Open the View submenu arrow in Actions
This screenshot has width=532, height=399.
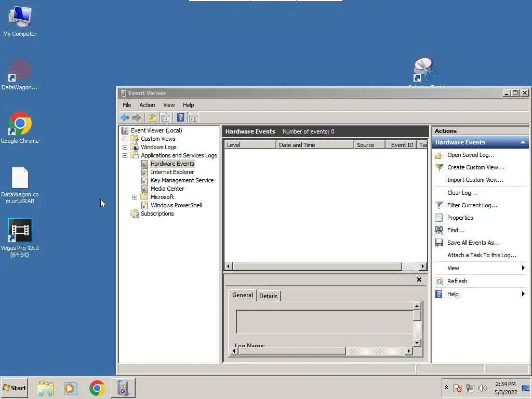click(x=523, y=268)
